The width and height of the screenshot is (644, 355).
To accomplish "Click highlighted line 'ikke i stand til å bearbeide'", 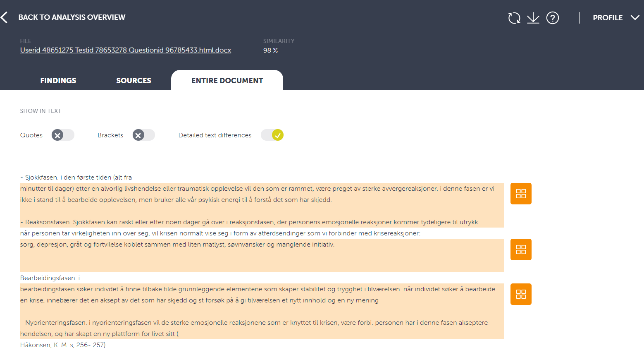I will pyautogui.click(x=176, y=200).
